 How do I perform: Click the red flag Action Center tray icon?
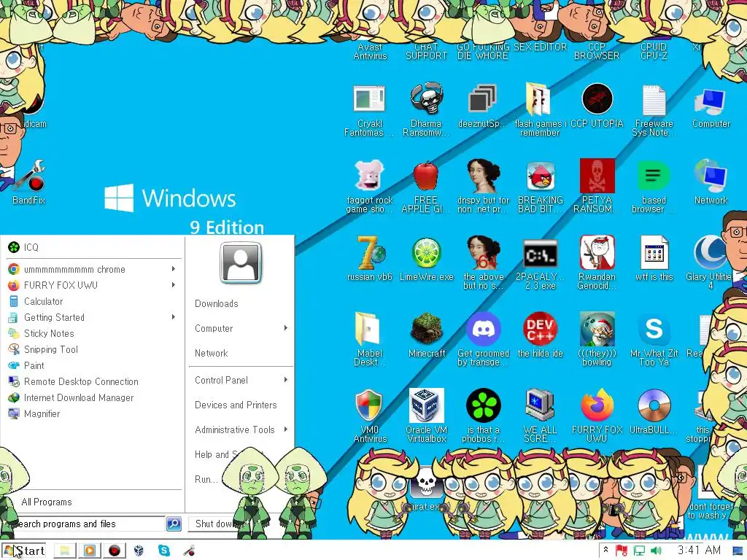[622, 551]
